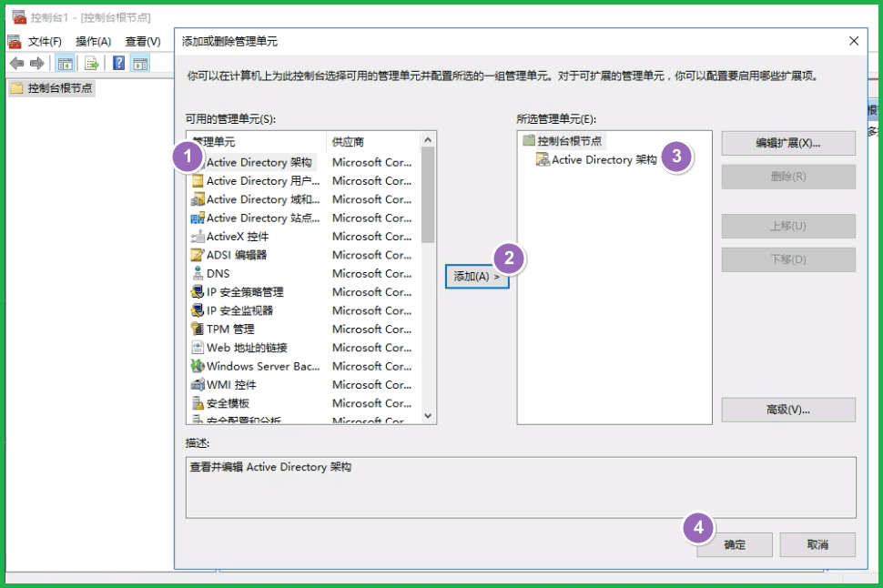Open the 操作(A) menu

tap(94, 41)
